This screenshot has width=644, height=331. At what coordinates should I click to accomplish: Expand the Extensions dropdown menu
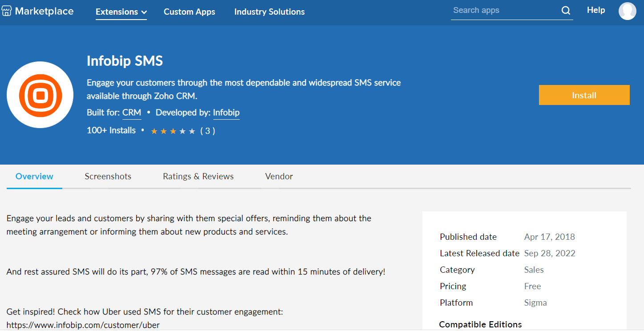tap(121, 12)
